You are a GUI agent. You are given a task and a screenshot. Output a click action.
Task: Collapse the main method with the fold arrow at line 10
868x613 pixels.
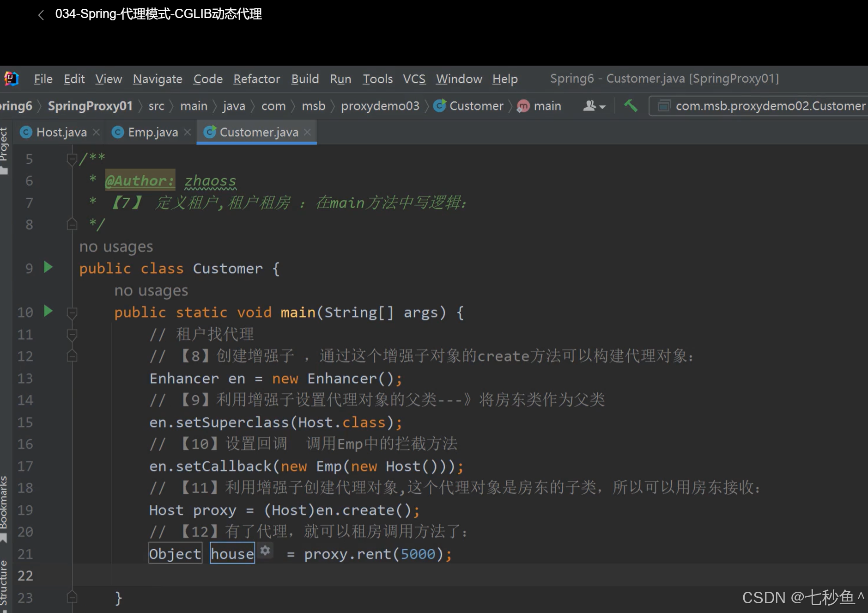pyautogui.click(x=72, y=312)
